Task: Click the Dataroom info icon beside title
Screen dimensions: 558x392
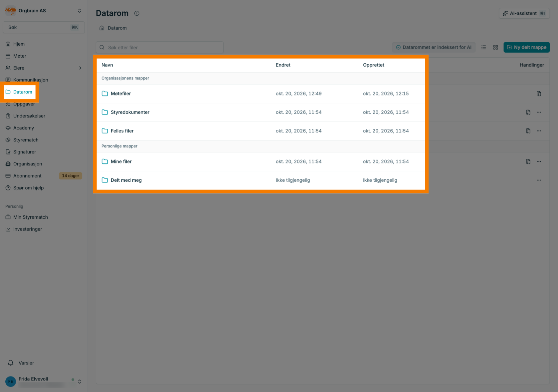Action: (x=137, y=13)
